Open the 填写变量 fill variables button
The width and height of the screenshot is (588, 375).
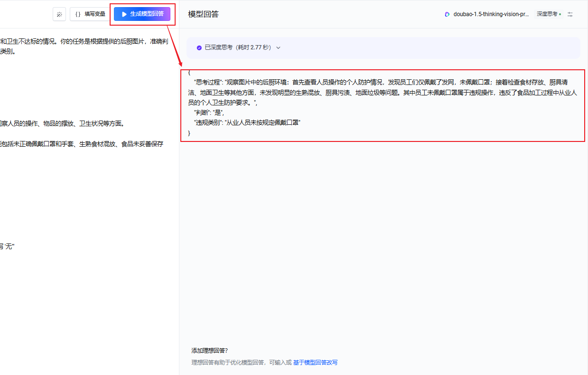point(90,14)
